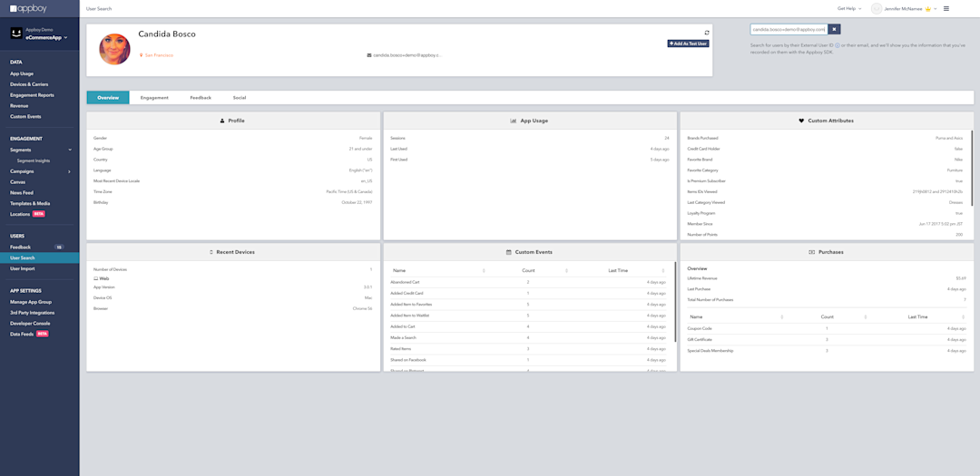Click the Custom Attributes panel scrollbar

tap(971, 169)
